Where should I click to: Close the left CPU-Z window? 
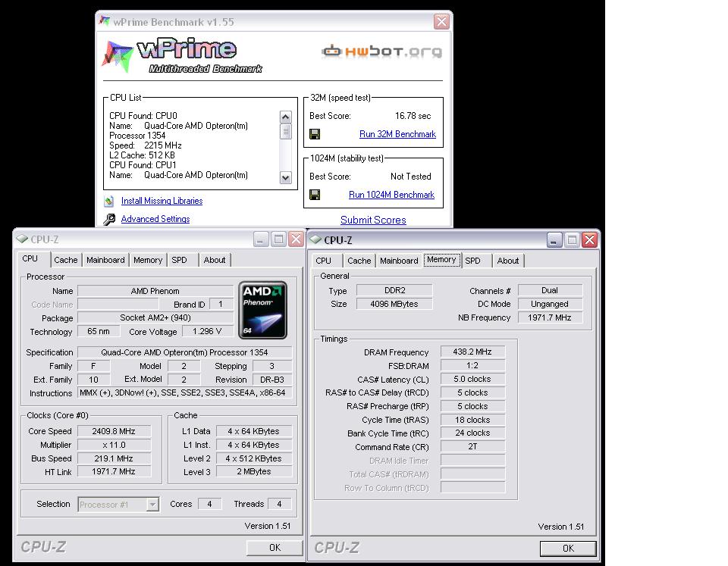[x=296, y=239]
